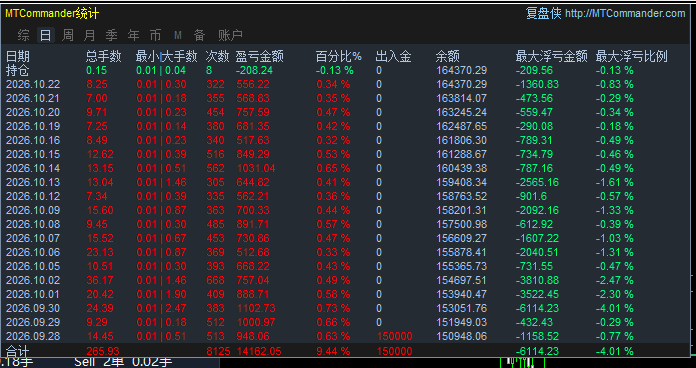The height and width of the screenshot is (368, 696).
Task: Click the 最大浮亏比例 column header
Action: coord(632,56)
